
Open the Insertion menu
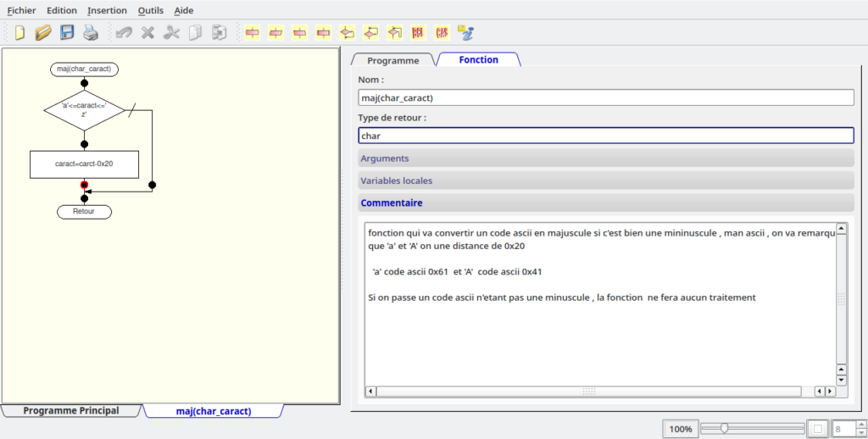click(107, 10)
